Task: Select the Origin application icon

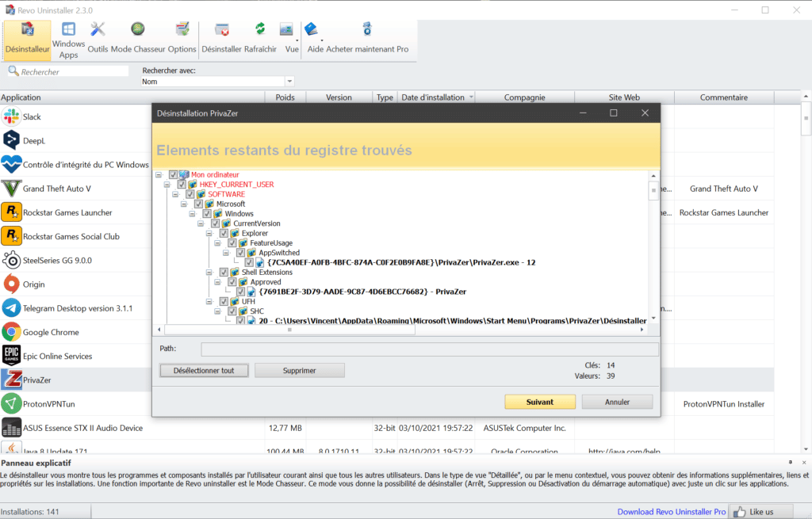Action: click(x=11, y=284)
